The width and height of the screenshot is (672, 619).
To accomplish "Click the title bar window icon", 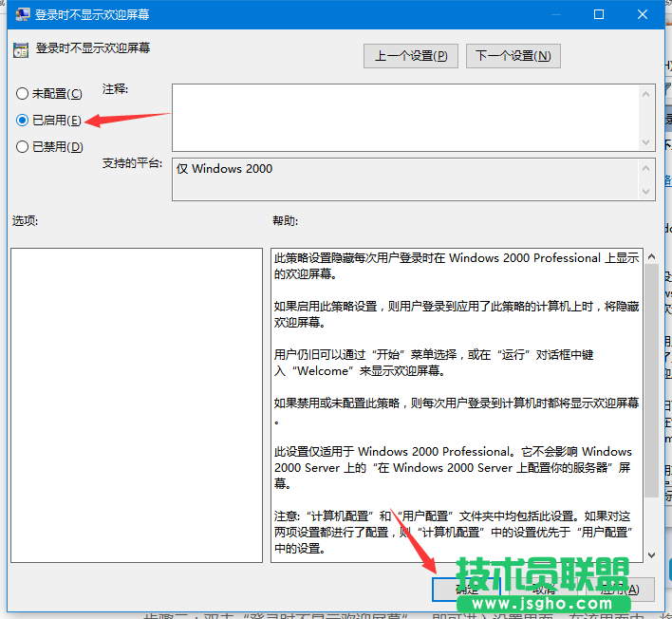I will [x=22, y=14].
